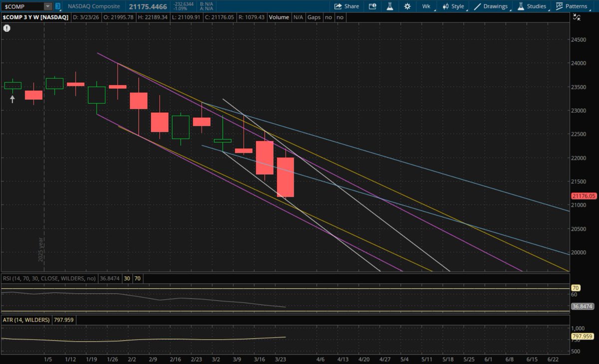Click the blue symbol link number 3 icon
Image resolution: width=599 pixels, height=364 pixels.
[58, 6]
